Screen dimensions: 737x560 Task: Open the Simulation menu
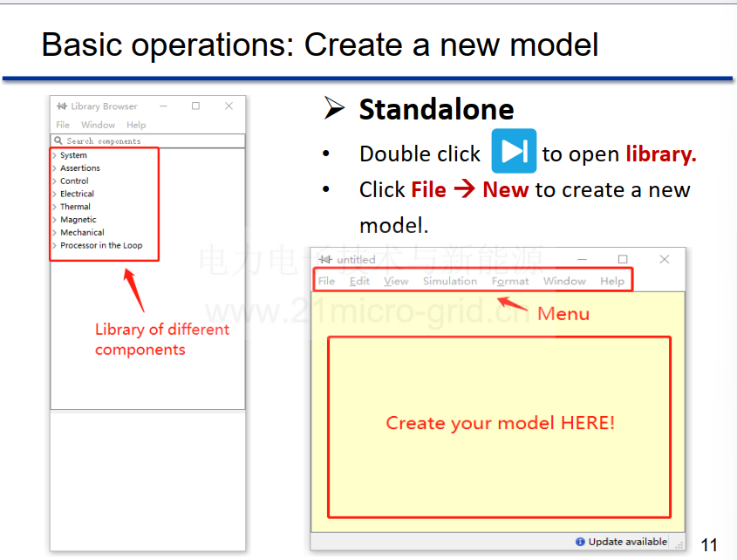450,281
